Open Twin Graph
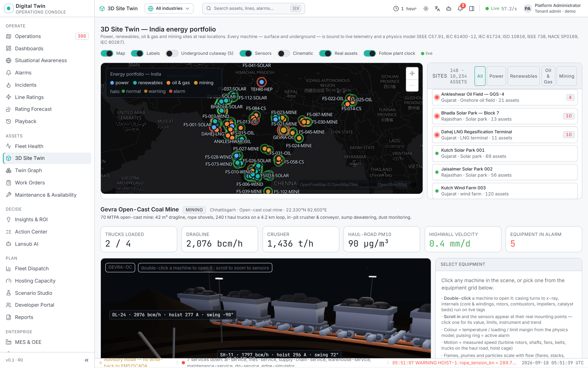 tap(47, 170)
